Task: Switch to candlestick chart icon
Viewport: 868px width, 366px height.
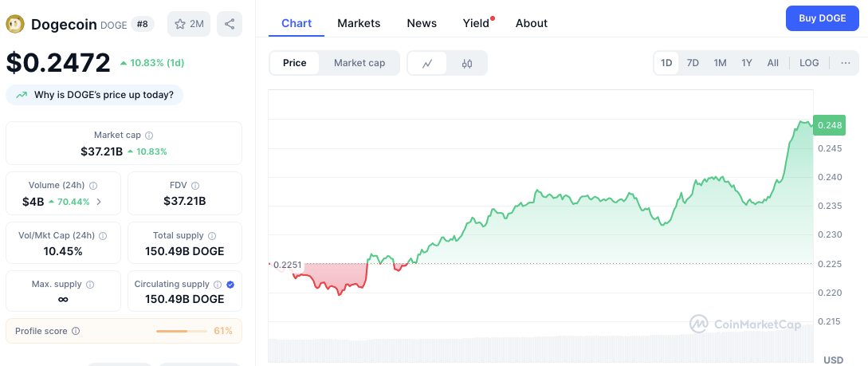Action: [467, 63]
